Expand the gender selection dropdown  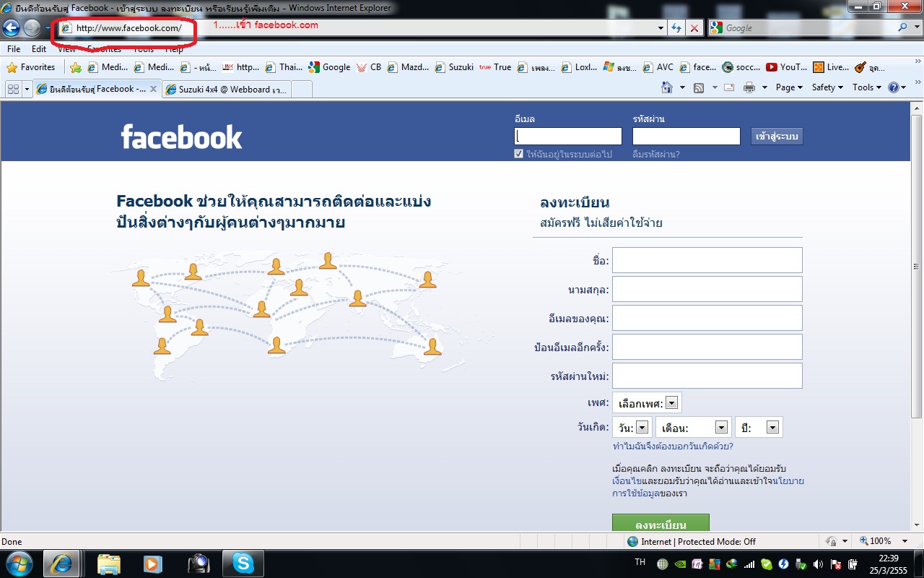(x=671, y=403)
